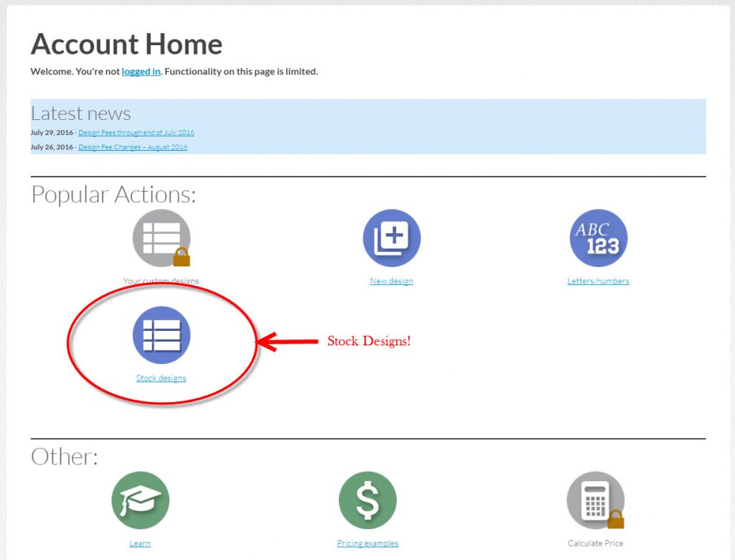
Task: Click the 'Account Home' page title
Action: click(126, 45)
